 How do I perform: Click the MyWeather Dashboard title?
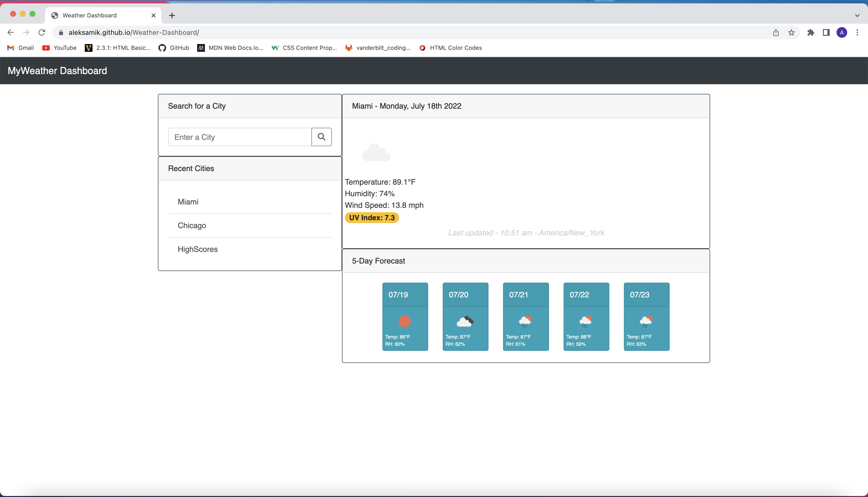(57, 71)
